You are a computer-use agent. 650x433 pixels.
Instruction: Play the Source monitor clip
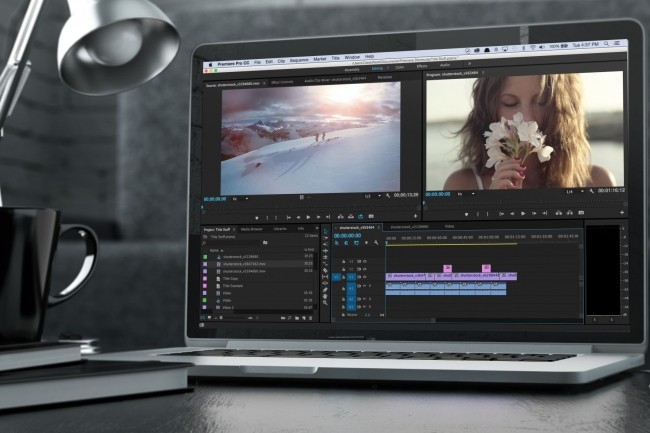click(308, 217)
